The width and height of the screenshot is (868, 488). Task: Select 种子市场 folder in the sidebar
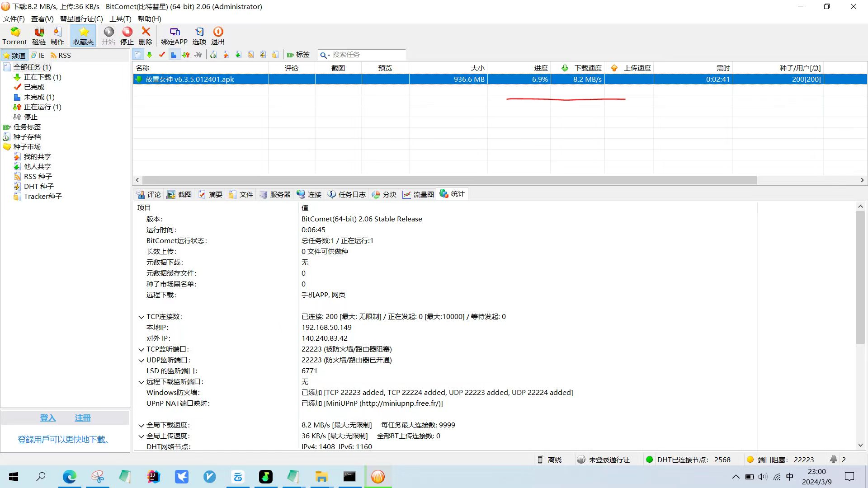pos(27,147)
